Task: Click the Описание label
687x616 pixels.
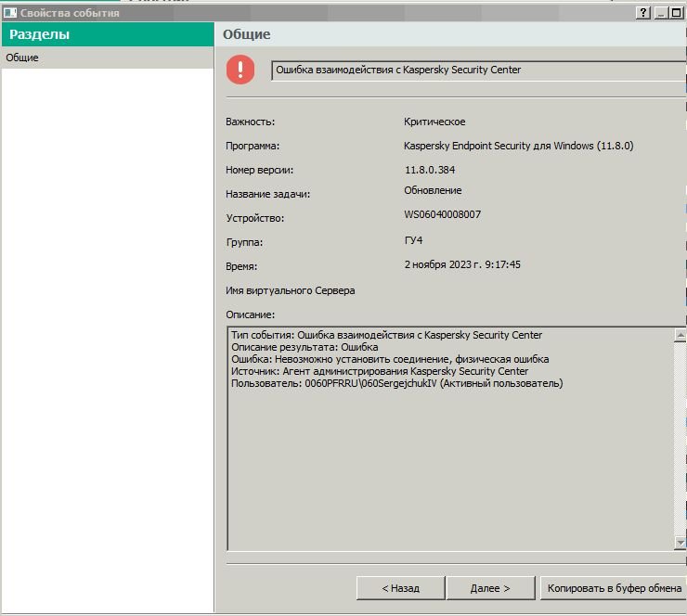Action: (250, 314)
